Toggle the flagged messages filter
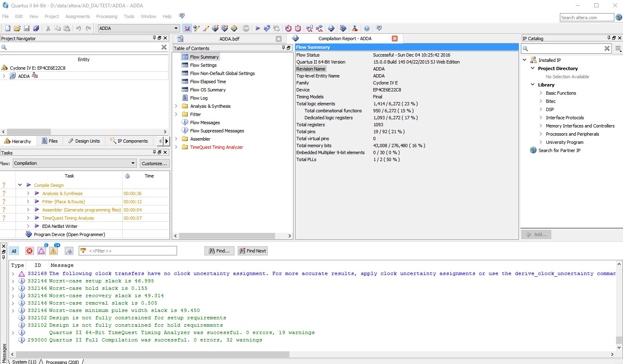Screen dimensions: 623x364 (69, 251)
